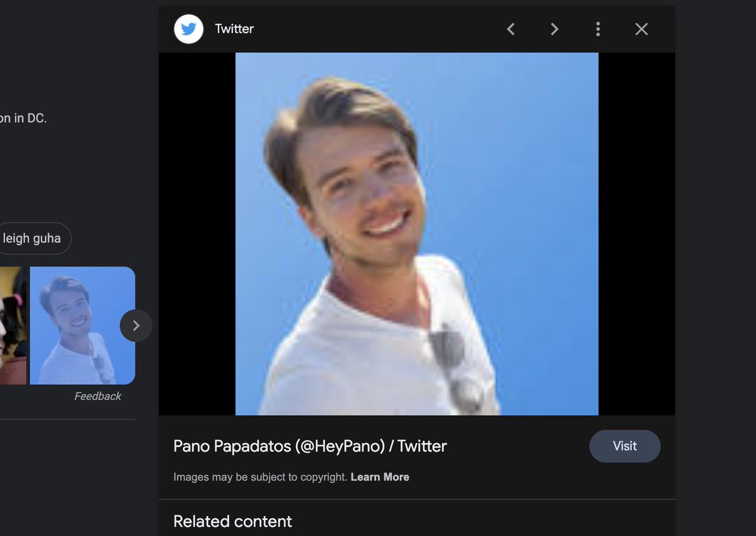The height and width of the screenshot is (536, 756).
Task: Go to next image with right chevron
Action: (554, 29)
